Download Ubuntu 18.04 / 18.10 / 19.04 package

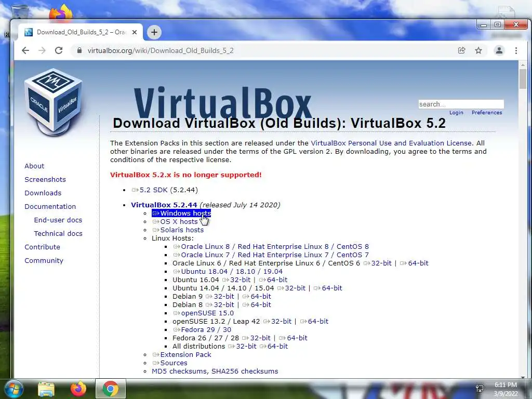coord(228,271)
